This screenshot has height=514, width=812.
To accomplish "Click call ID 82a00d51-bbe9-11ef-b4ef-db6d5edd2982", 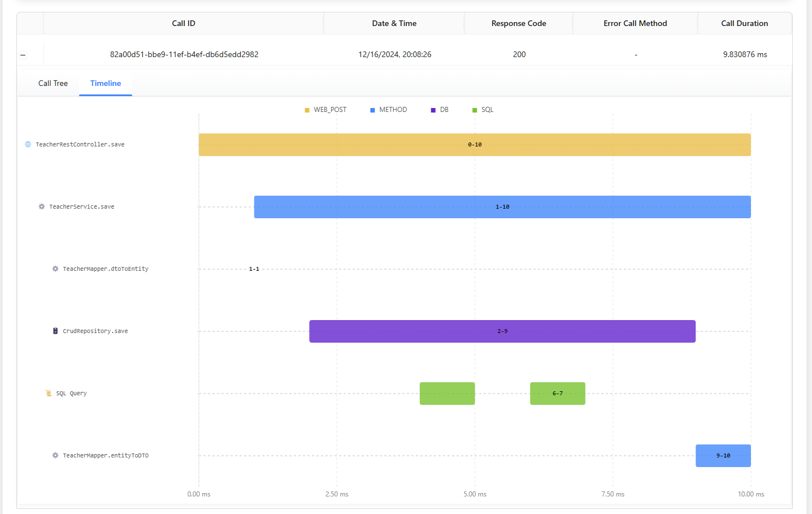I will 184,54.
